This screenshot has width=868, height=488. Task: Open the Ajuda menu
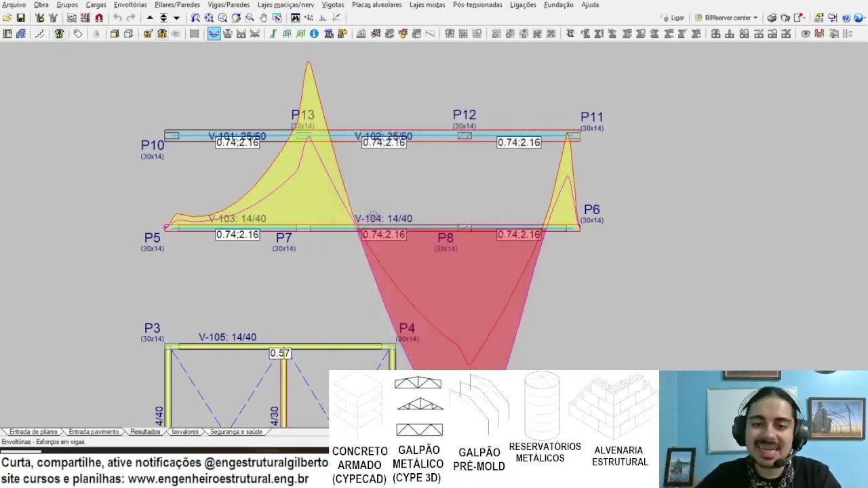click(590, 5)
